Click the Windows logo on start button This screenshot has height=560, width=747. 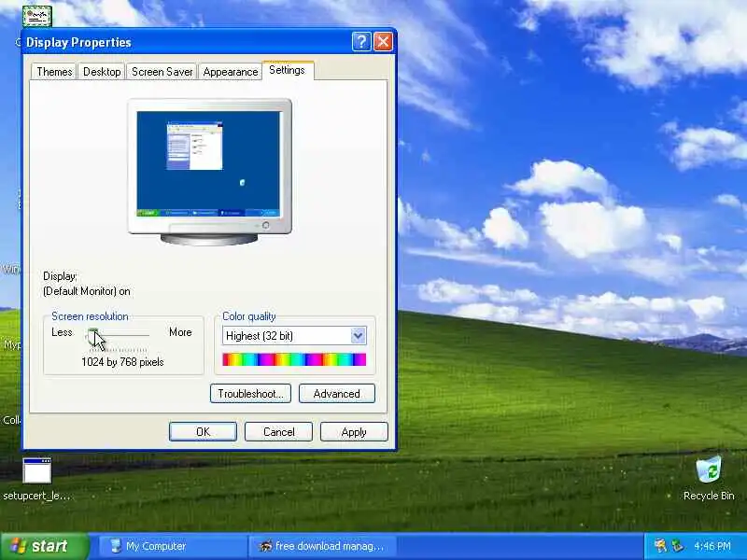coord(18,546)
